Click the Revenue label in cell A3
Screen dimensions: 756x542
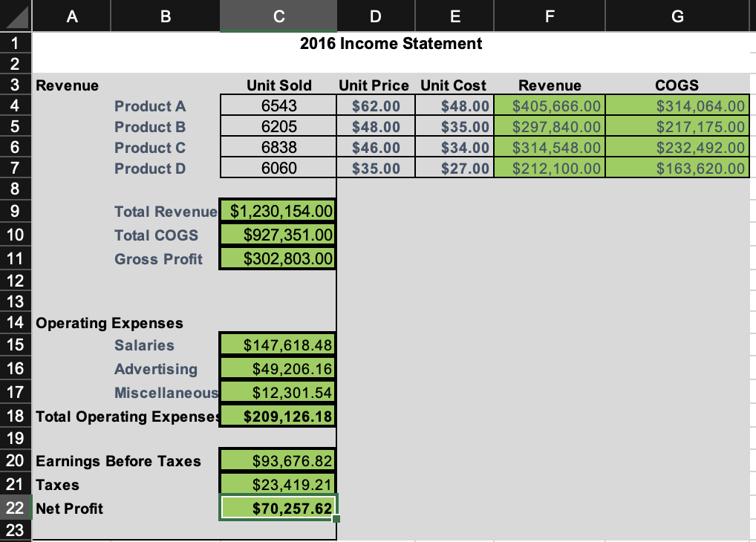(x=67, y=85)
